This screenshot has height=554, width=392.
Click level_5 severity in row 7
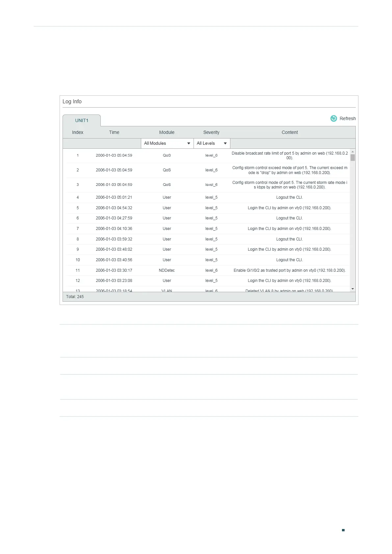211,229
